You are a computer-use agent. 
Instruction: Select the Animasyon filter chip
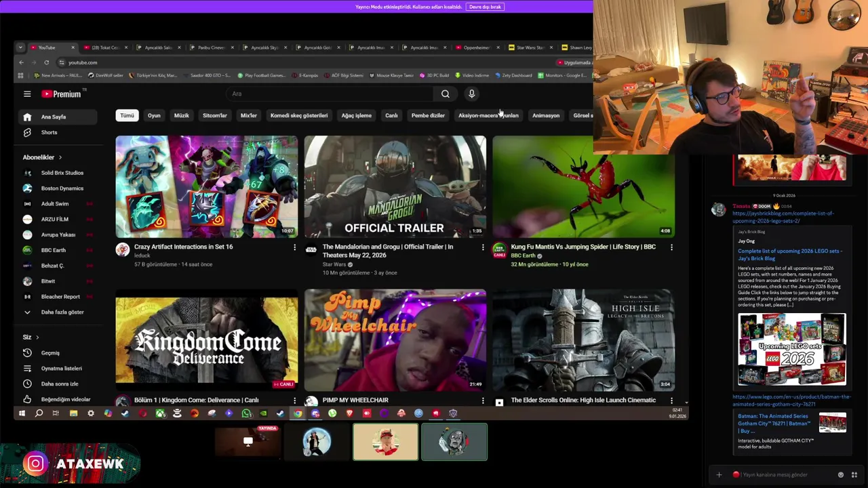coord(546,115)
